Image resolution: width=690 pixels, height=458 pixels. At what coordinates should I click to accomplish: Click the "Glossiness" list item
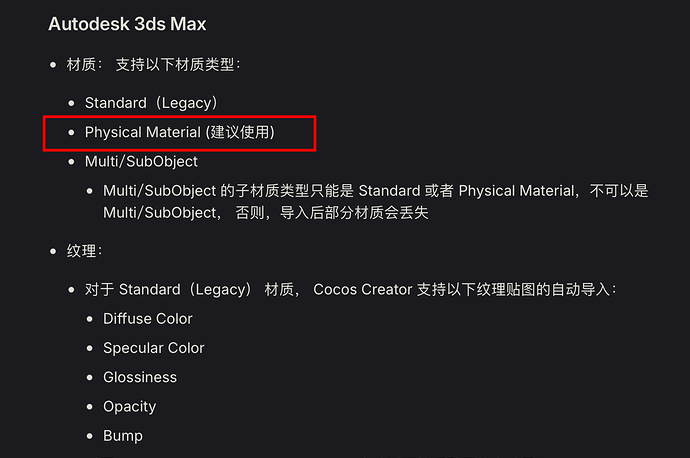(x=140, y=377)
